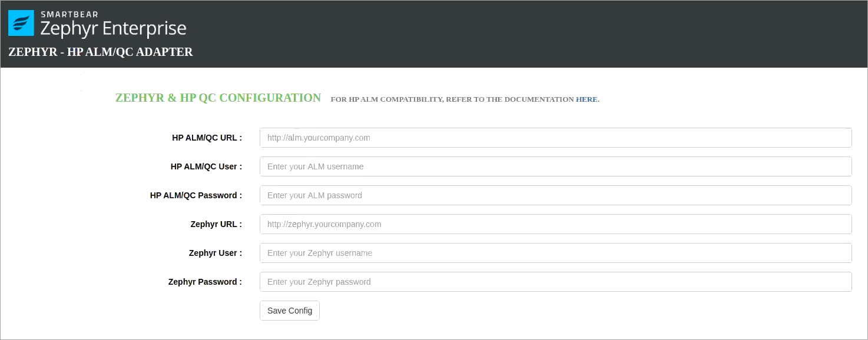Click the HP ALM/QC User label

click(x=206, y=166)
